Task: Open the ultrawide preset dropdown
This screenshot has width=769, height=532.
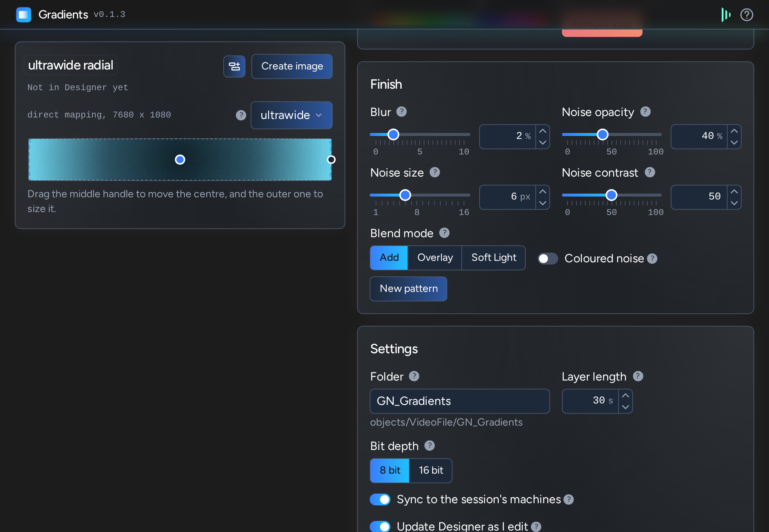Action: pyautogui.click(x=292, y=115)
